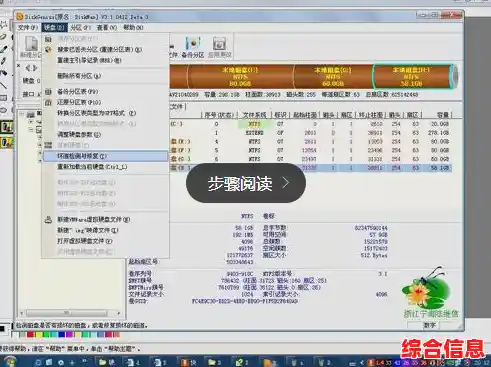The height and width of the screenshot is (367, 491).
Task: Choose 打开虚拟硬盘文件(V)
Action: pyautogui.click(x=105, y=241)
